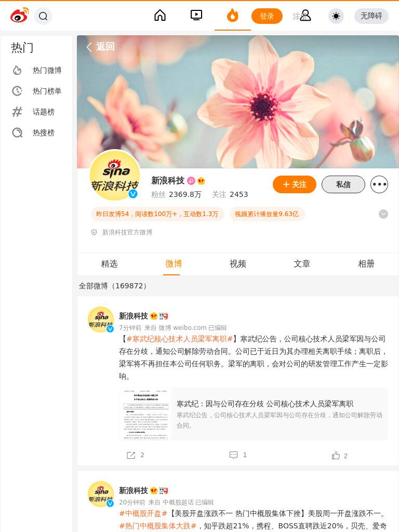
Task: Go to the home house icon
Action: (x=160, y=15)
